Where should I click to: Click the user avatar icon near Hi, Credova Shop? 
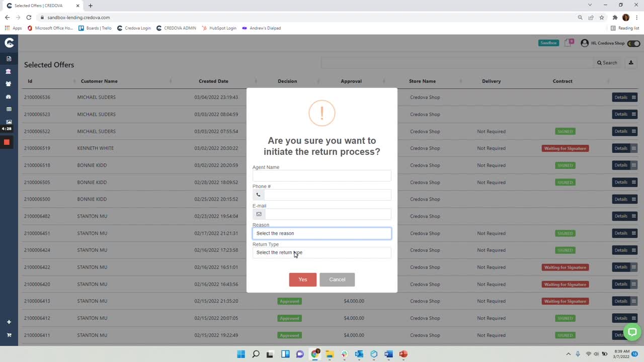point(585,43)
